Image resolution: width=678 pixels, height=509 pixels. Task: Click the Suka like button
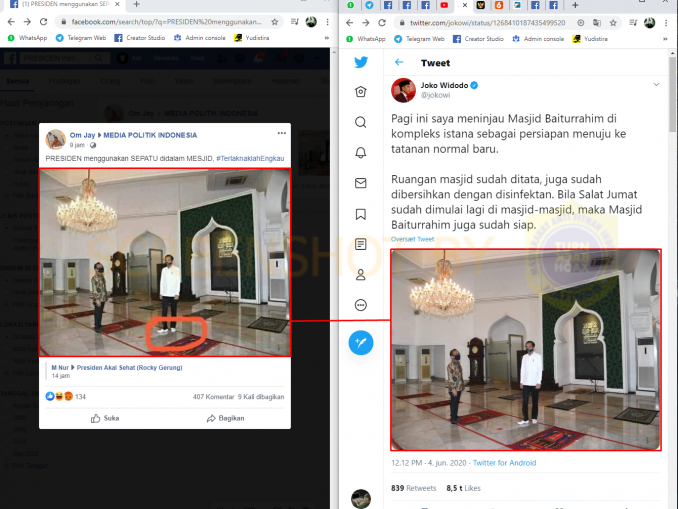coord(105,418)
